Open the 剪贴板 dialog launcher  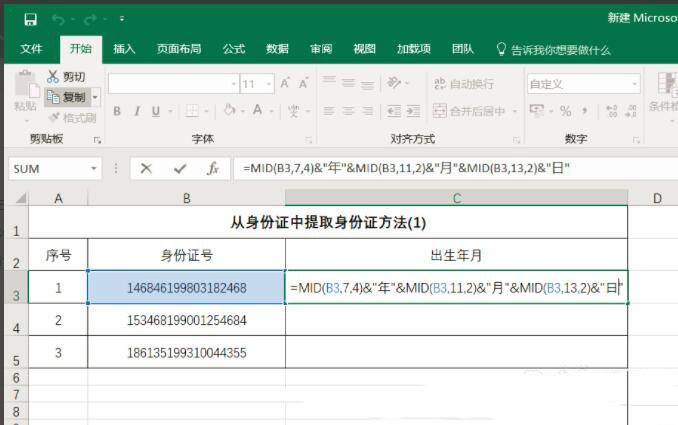pyautogui.click(x=97, y=140)
